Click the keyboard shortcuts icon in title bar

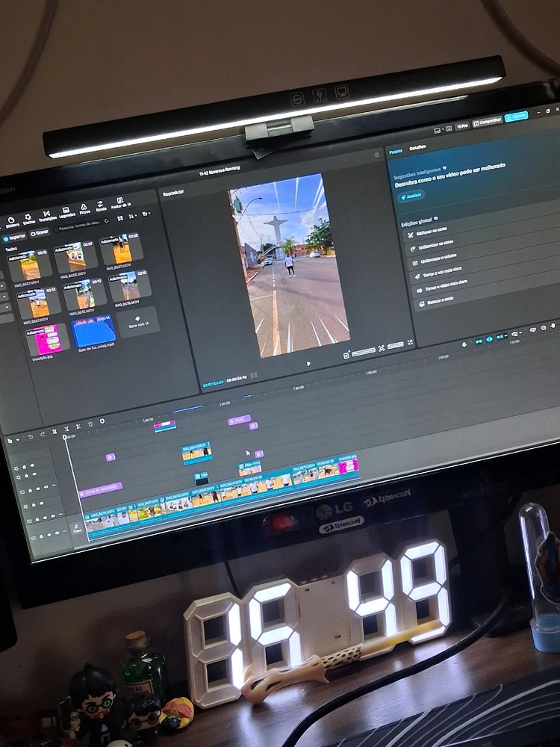[x=449, y=128]
